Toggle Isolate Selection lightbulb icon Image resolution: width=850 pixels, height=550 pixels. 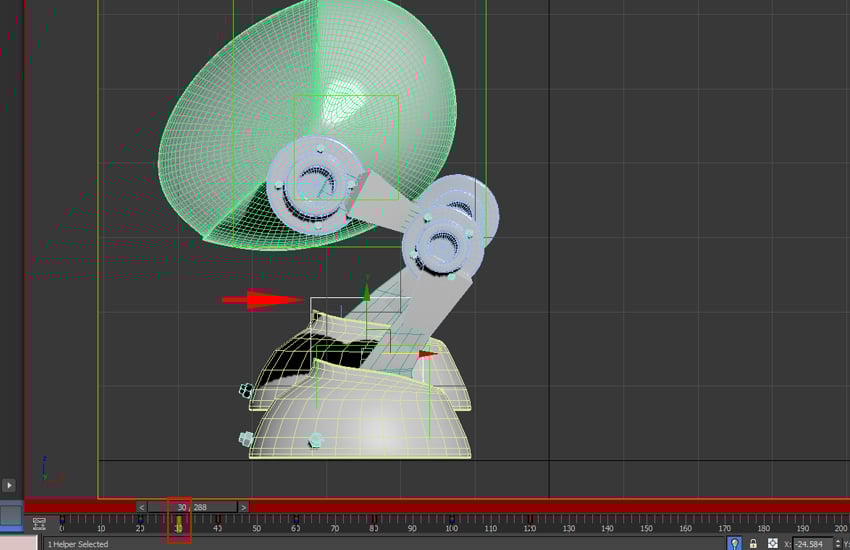734,543
